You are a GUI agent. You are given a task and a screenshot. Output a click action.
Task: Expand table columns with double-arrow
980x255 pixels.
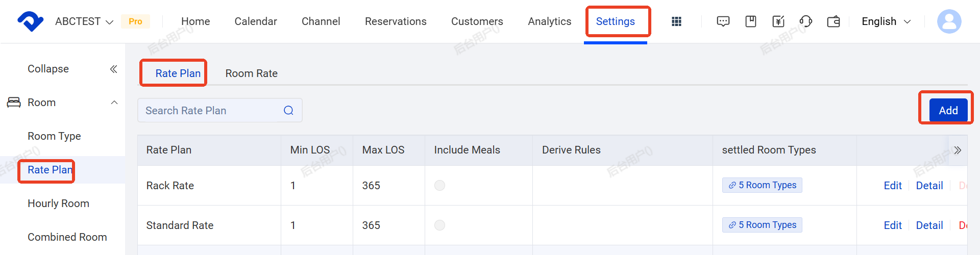(x=958, y=150)
